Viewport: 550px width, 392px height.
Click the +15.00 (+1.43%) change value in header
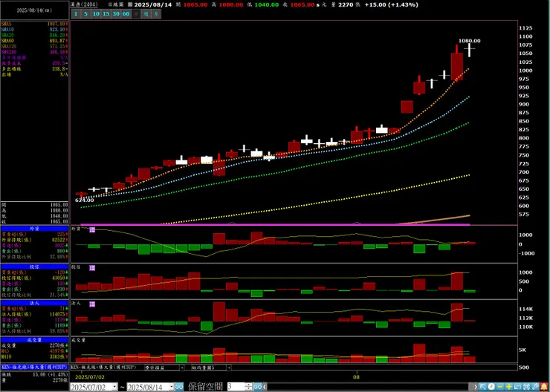click(x=391, y=5)
